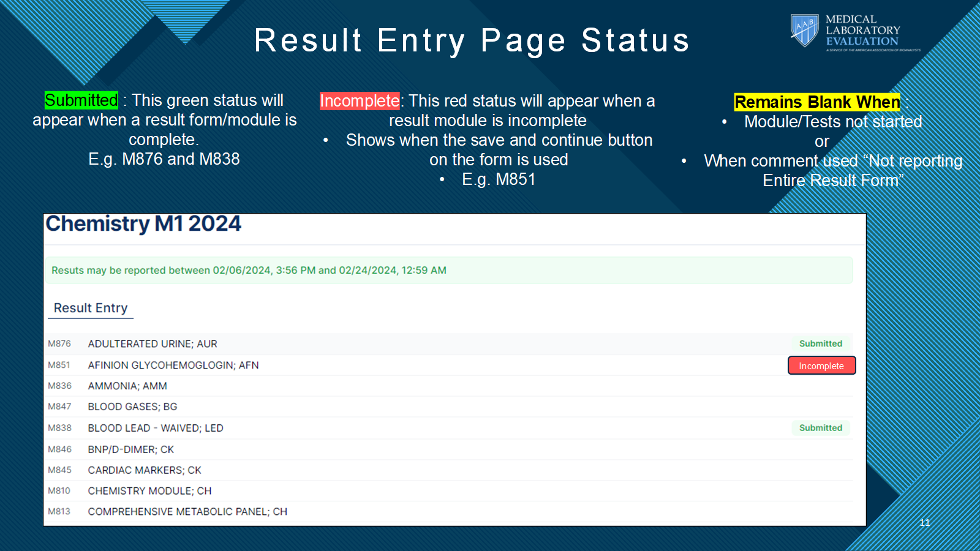
Task: Open the CHEMISTRY MODULE; CH entry
Action: pyautogui.click(x=149, y=491)
